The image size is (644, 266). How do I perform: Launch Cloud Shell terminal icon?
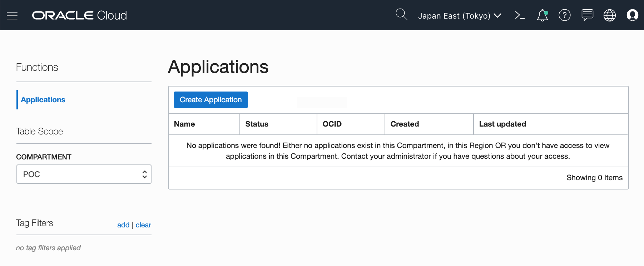coord(520,15)
